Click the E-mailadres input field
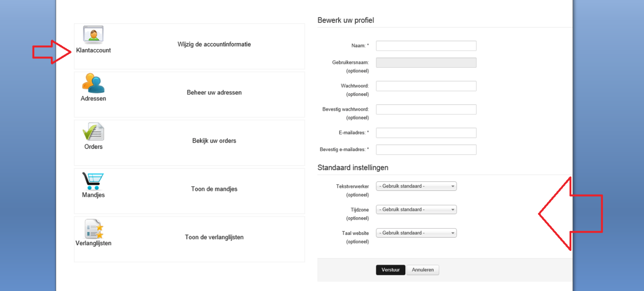 click(x=426, y=133)
